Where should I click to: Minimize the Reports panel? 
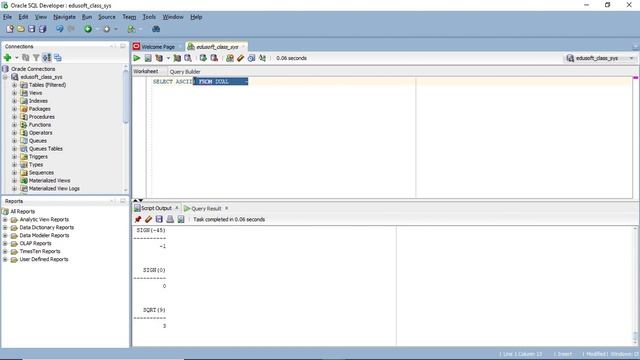(113, 201)
